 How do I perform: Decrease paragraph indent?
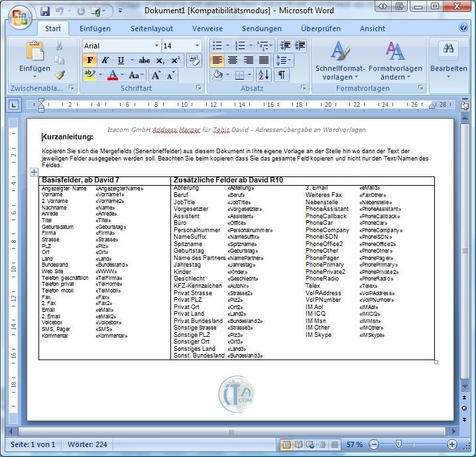tap(285, 46)
